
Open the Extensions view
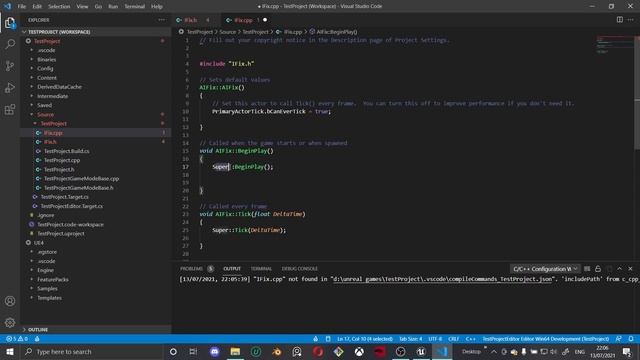click(10, 109)
